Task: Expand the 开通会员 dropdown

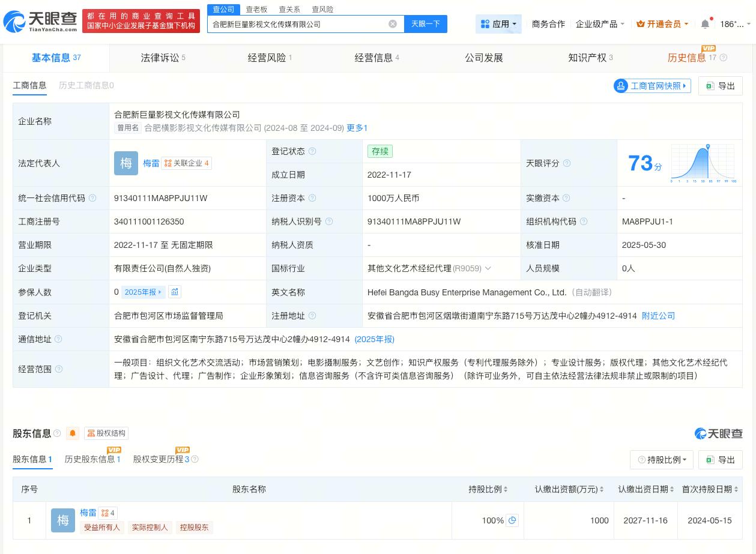Action: [x=662, y=24]
